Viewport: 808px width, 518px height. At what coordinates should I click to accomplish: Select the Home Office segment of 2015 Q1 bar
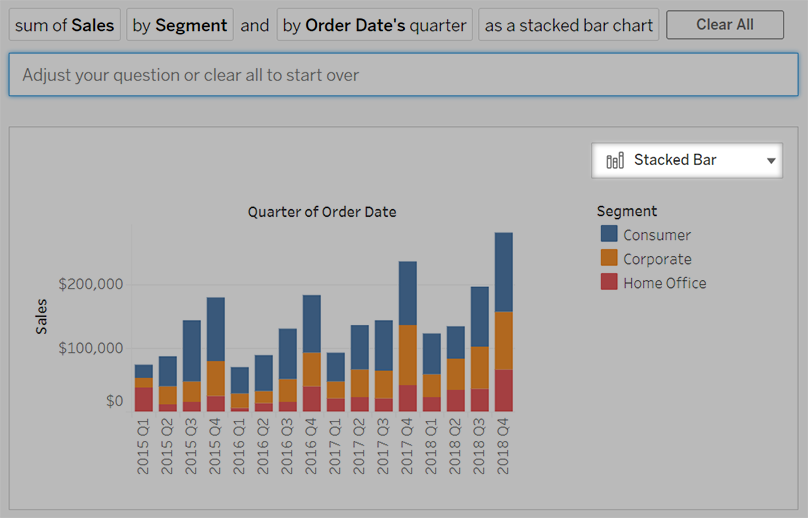(x=144, y=399)
